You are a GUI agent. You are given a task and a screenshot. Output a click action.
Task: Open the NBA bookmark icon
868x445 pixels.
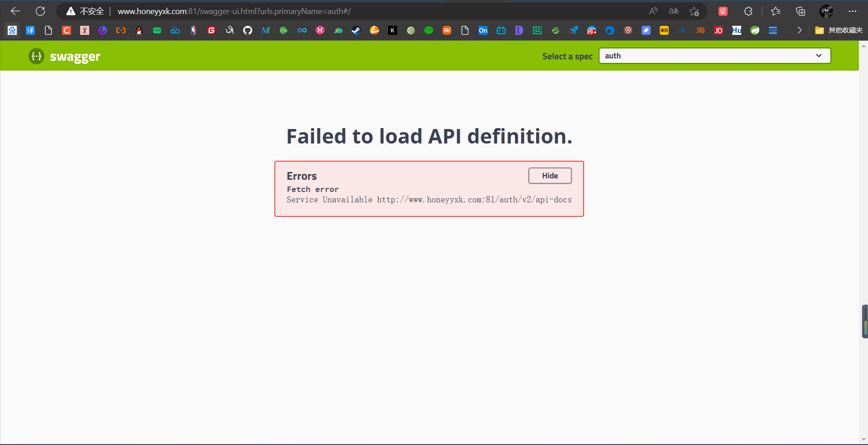point(193,30)
